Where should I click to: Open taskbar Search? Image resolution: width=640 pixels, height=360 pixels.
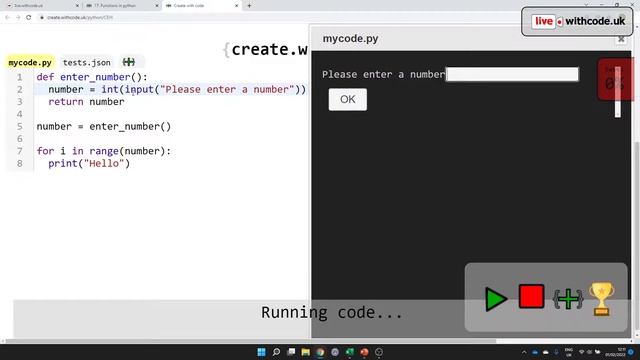[276, 352]
